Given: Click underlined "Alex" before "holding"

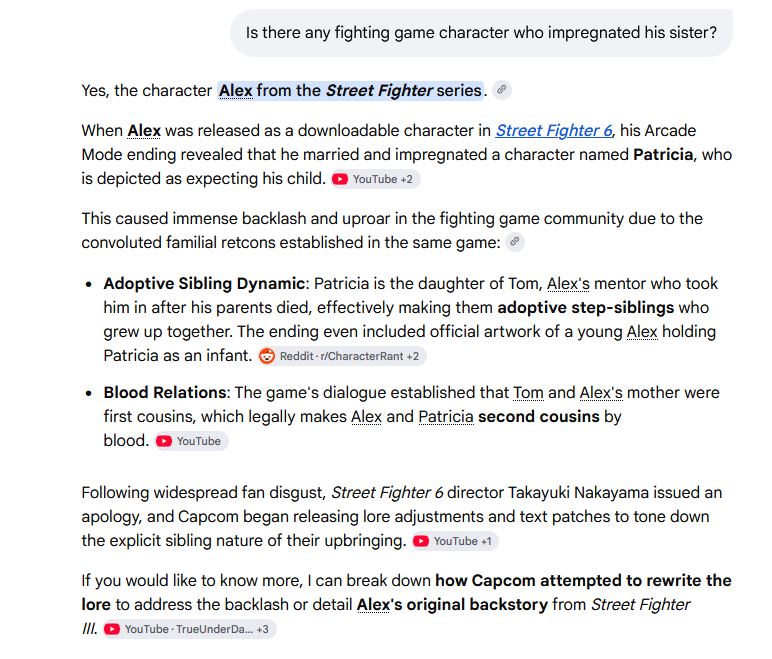Looking at the screenshot, I should [x=642, y=331].
